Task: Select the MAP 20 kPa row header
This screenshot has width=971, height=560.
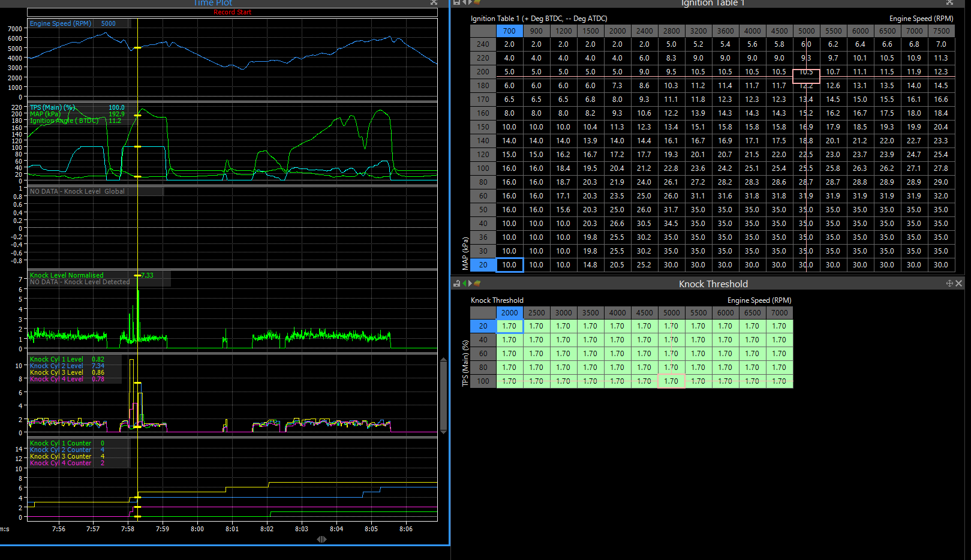Action: pos(483,265)
